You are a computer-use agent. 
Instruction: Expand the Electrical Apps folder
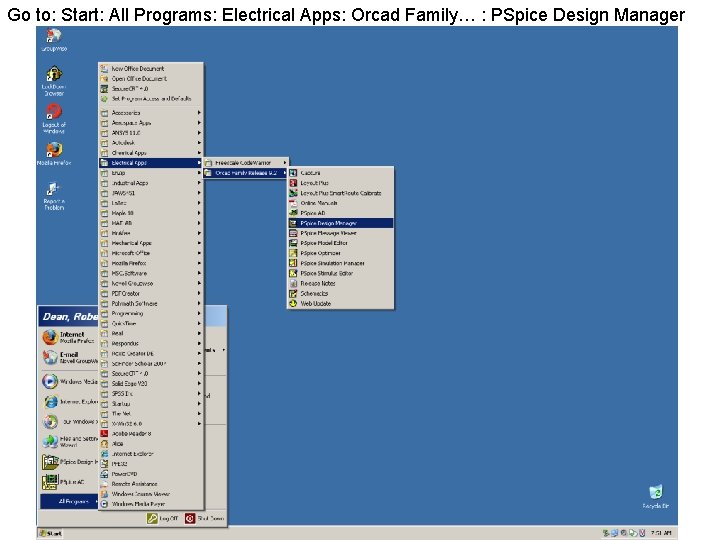point(151,163)
